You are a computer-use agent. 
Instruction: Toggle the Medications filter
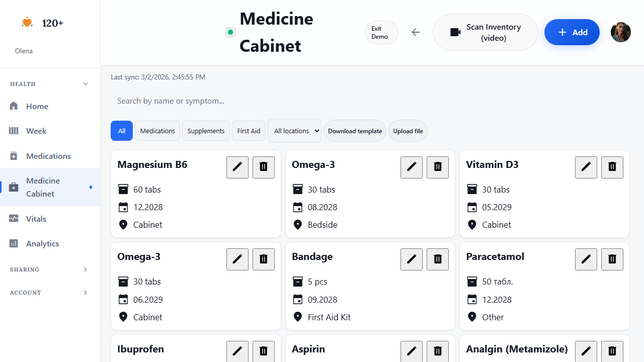click(x=157, y=131)
